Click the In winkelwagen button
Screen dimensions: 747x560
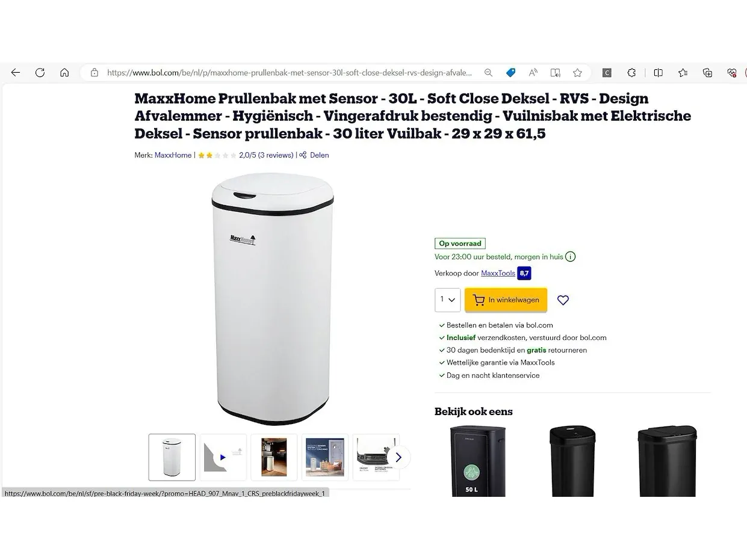[x=506, y=300]
